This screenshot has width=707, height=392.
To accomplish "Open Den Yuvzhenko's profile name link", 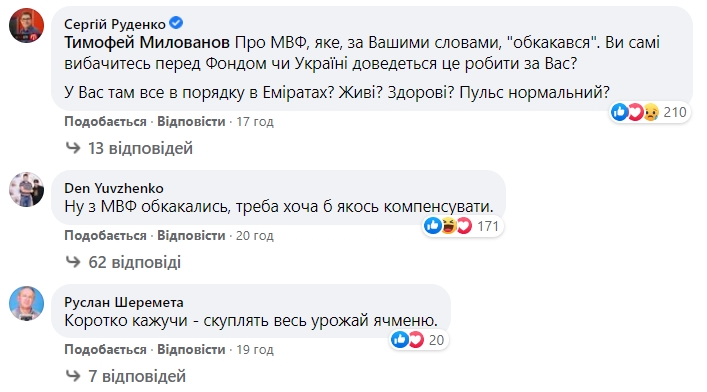I will pyautogui.click(x=114, y=188).
